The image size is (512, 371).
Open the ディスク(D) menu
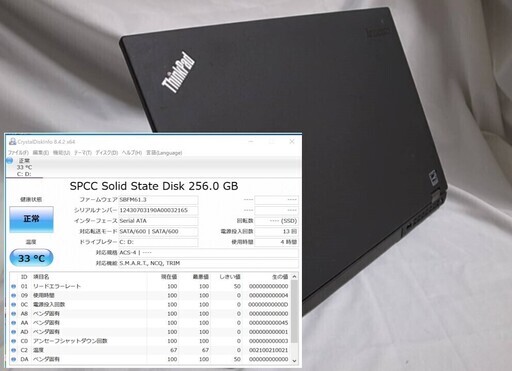click(x=107, y=153)
